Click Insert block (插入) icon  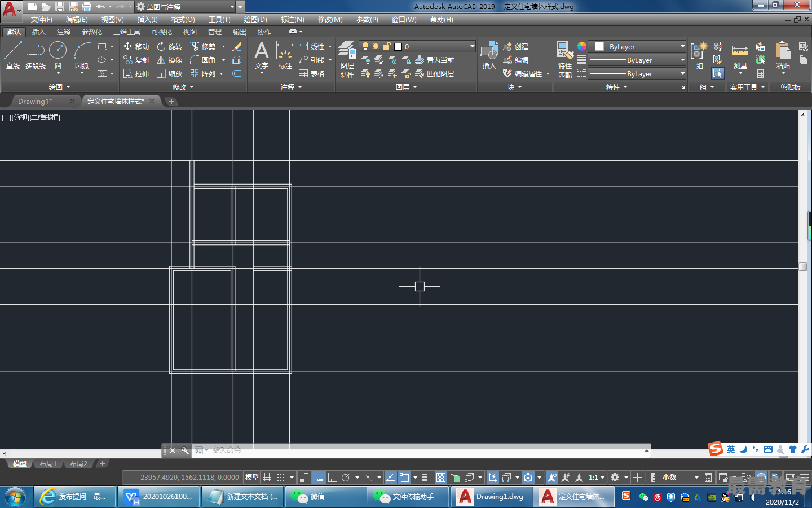[489, 55]
